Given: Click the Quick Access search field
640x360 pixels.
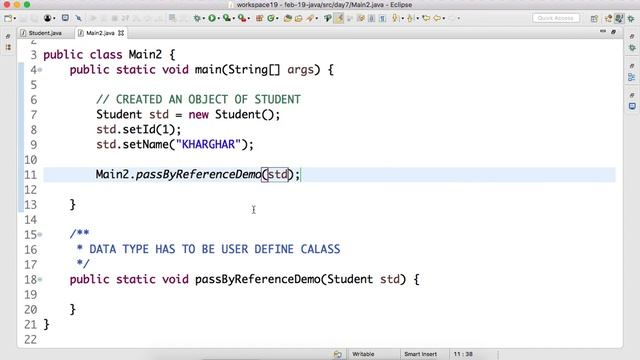Looking at the screenshot, I should point(556,18).
